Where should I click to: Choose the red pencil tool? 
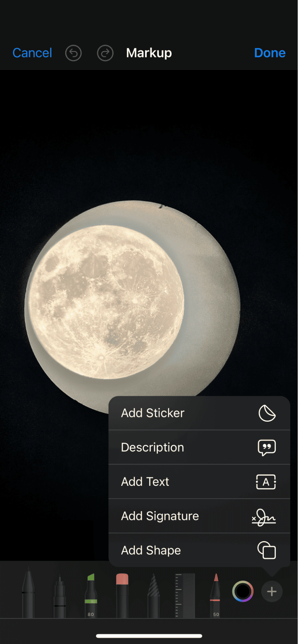[x=216, y=595]
